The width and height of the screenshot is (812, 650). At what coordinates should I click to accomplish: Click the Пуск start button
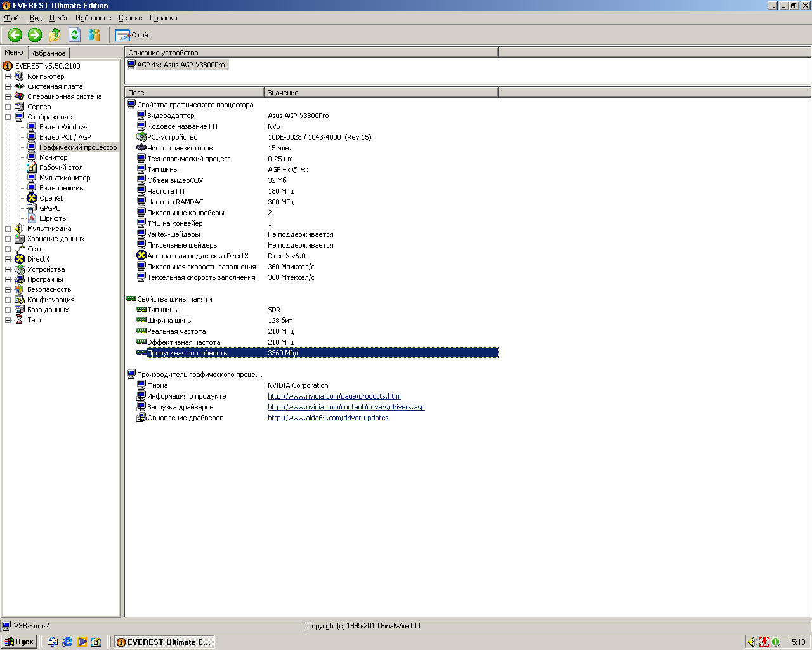pos(19,642)
